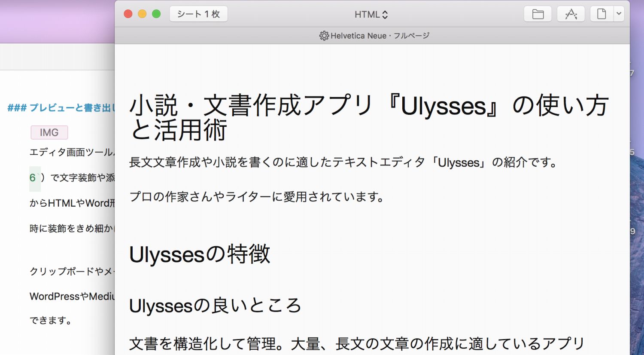Viewport: 644px width, 355px height.
Task: Click the editor line starting 時に装飾をきめ細か
Action: (72, 228)
